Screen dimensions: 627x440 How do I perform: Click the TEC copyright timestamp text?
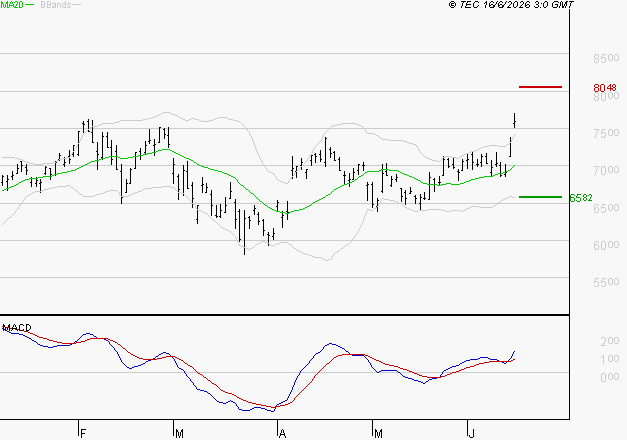tap(511, 5)
